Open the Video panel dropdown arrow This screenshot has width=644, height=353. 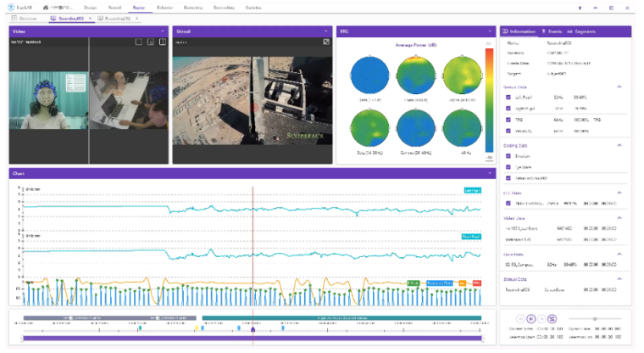162,31
